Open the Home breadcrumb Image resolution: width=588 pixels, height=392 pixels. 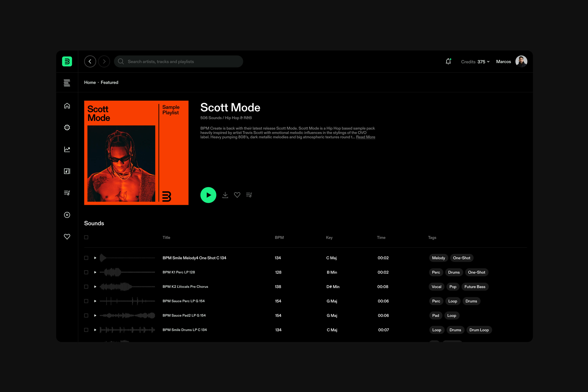coord(90,83)
